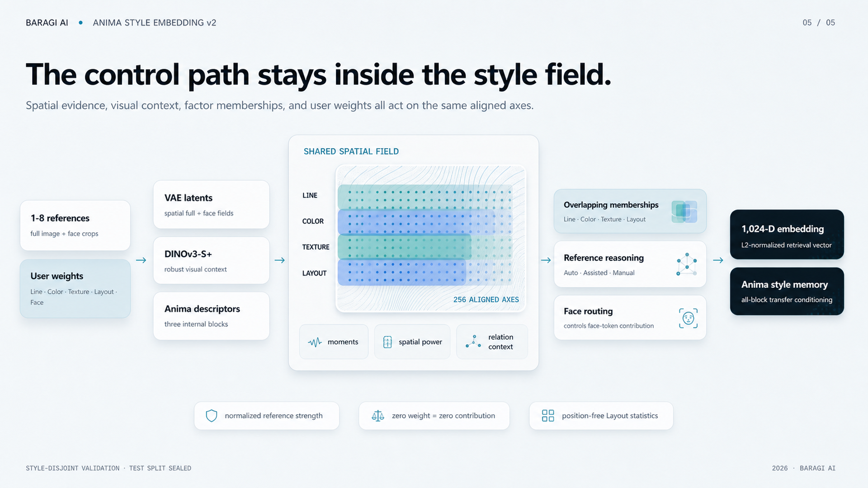Click the grid icon beside position-free Layout statistics
The image size is (868, 488).
pyautogui.click(x=548, y=416)
